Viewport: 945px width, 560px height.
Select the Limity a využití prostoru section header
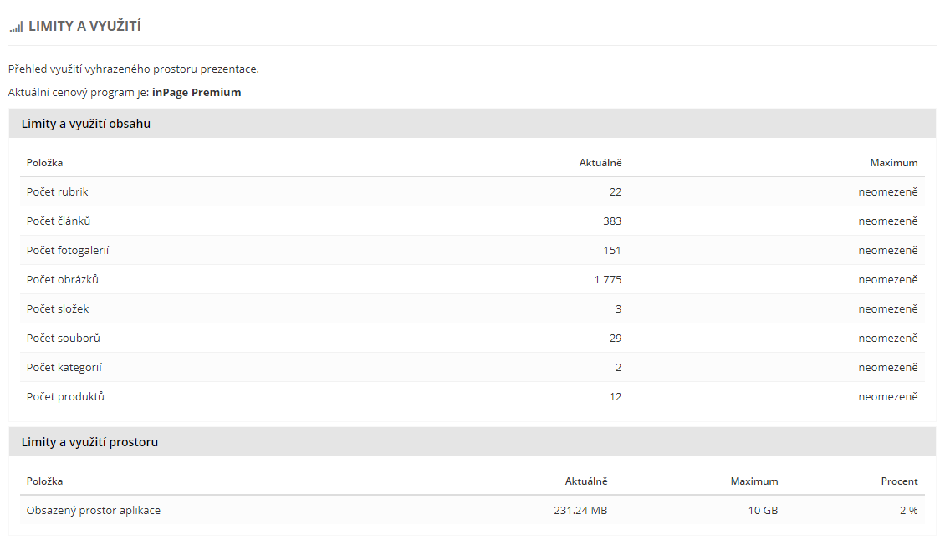(x=89, y=442)
